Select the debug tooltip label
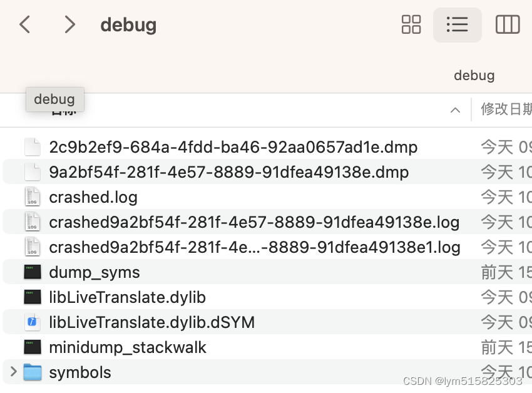532x393 pixels. 54,99
